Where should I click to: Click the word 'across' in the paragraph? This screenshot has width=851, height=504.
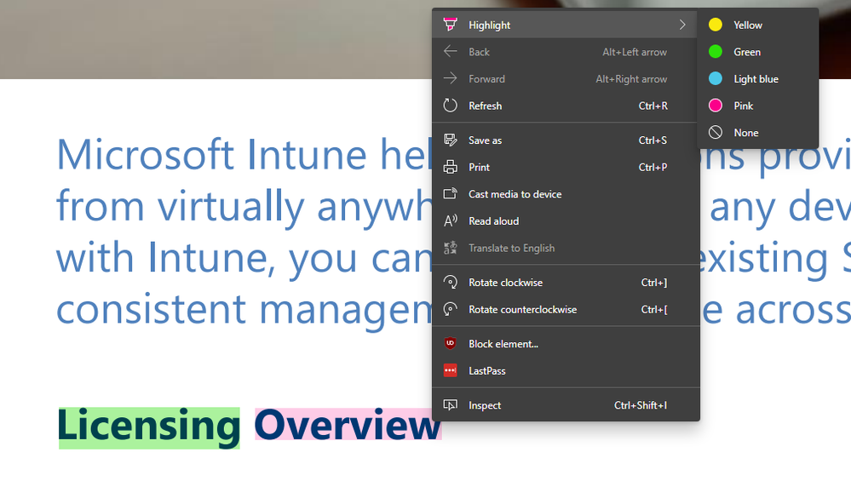[792, 312]
